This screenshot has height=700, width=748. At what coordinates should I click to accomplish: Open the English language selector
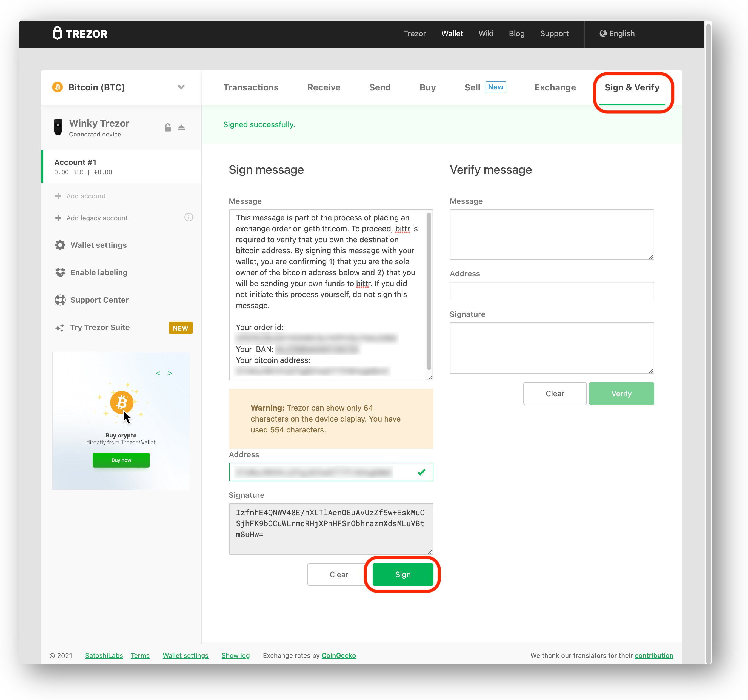coord(617,33)
